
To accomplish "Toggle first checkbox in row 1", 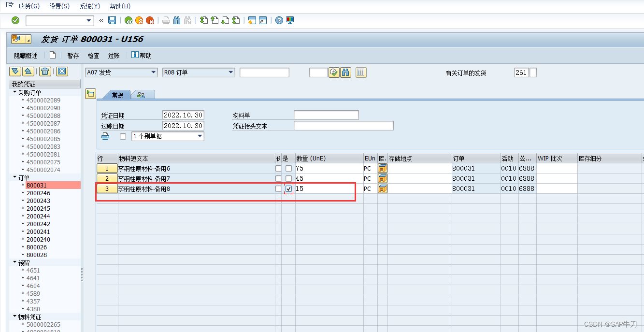I will tap(278, 169).
